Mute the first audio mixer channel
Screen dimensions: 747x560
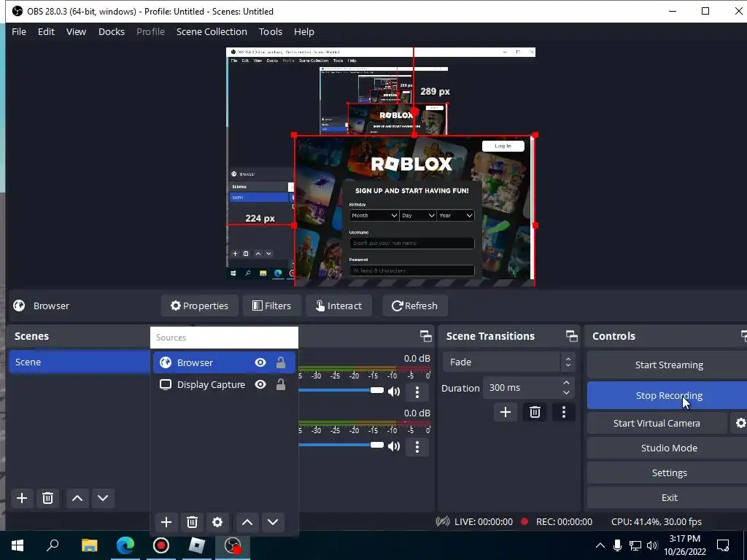pos(394,392)
